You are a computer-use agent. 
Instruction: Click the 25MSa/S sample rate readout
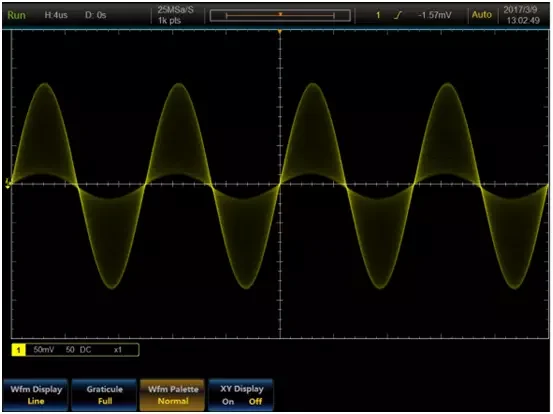click(175, 10)
